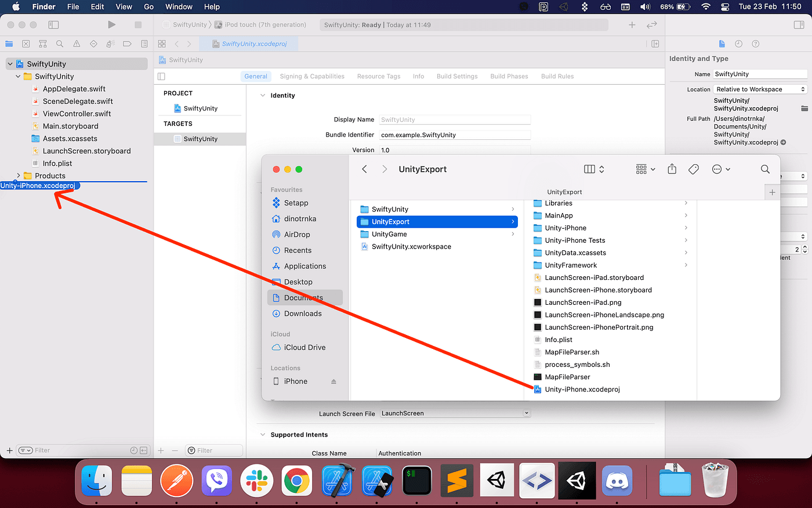Show the Quick Help inspector
This screenshot has width=812, height=508.
(x=755, y=44)
